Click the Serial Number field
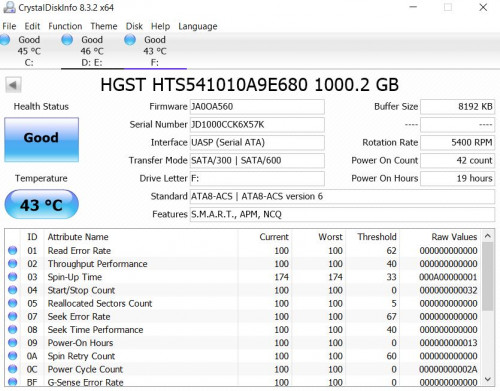The image size is (500, 391). tap(257, 125)
